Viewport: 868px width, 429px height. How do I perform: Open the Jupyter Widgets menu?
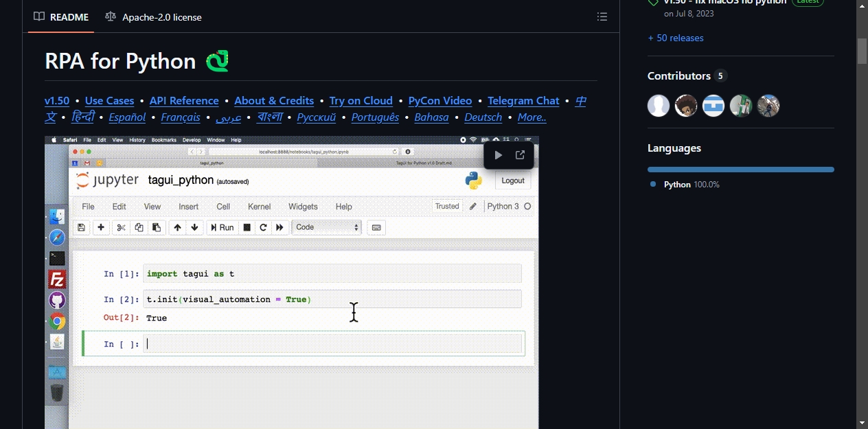[x=303, y=207]
